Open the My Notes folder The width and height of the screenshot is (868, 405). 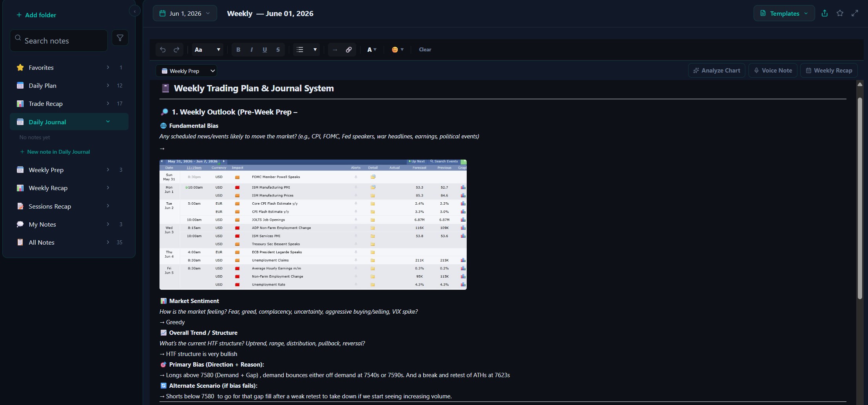[69, 224]
